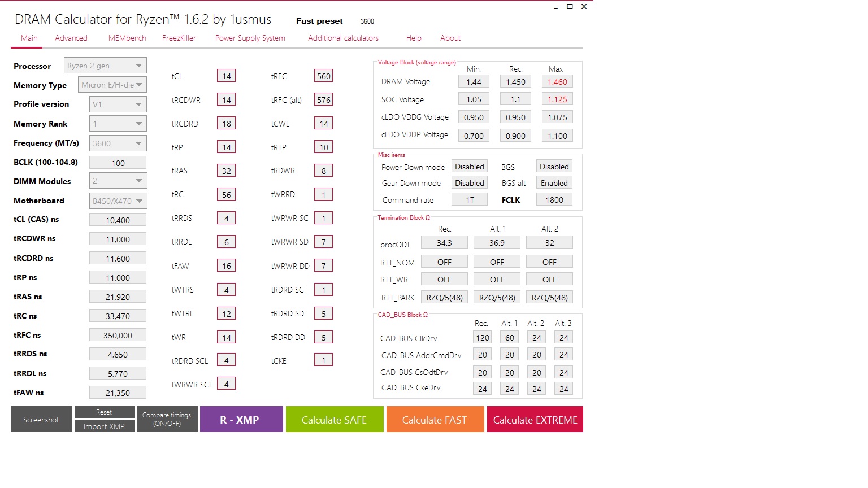The image size is (868, 488).
Task: Click the Import XMP button
Action: (105, 426)
